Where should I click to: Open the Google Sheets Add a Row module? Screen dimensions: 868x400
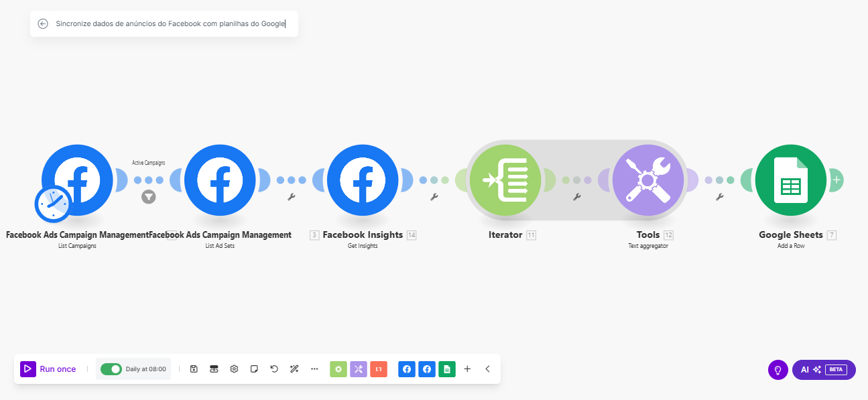coord(791,180)
